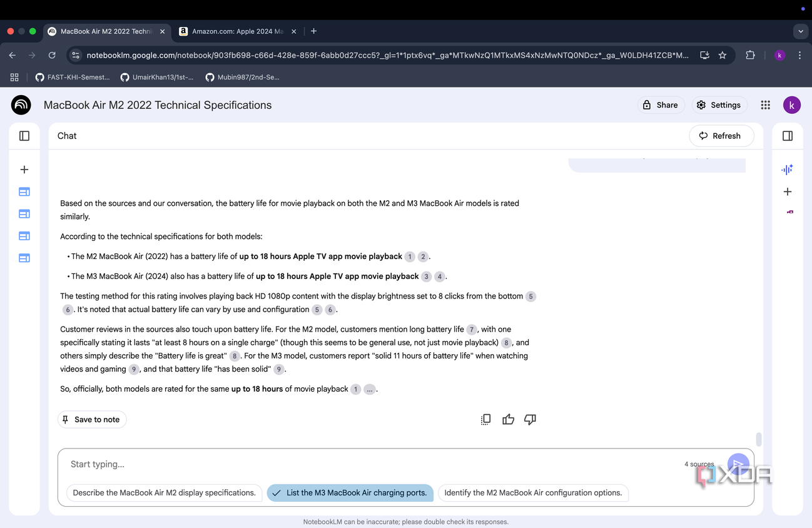The width and height of the screenshot is (812, 528).
Task: Open the audio overview sparkle icon
Action: click(x=788, y=170)
